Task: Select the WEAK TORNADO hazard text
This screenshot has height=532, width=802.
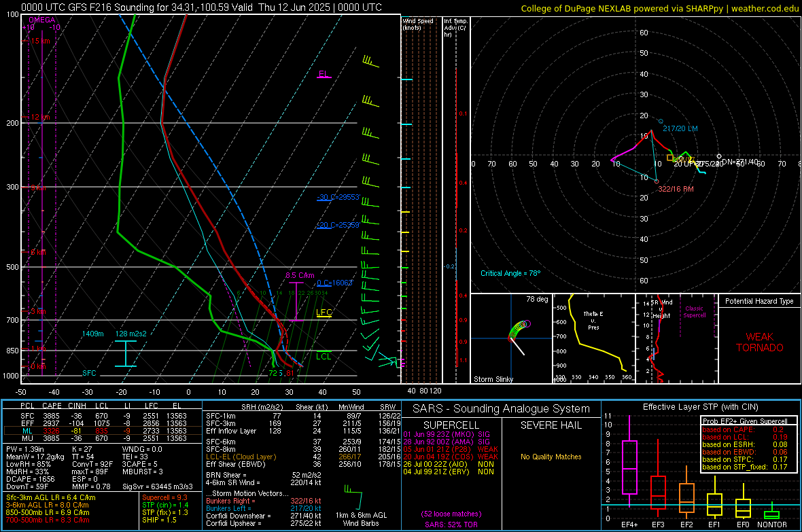Action: (760, 342)
